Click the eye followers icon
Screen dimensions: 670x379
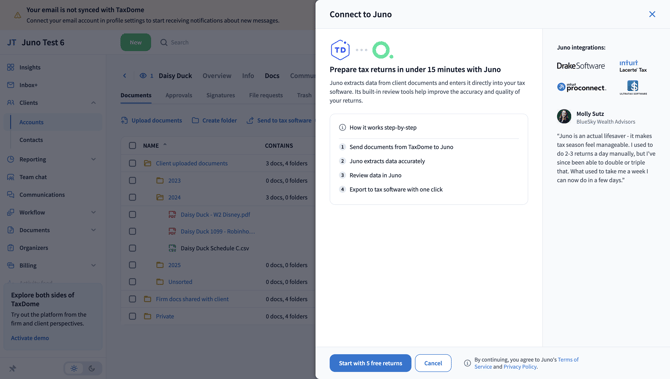pyautogui.click(x=143, y=76)
